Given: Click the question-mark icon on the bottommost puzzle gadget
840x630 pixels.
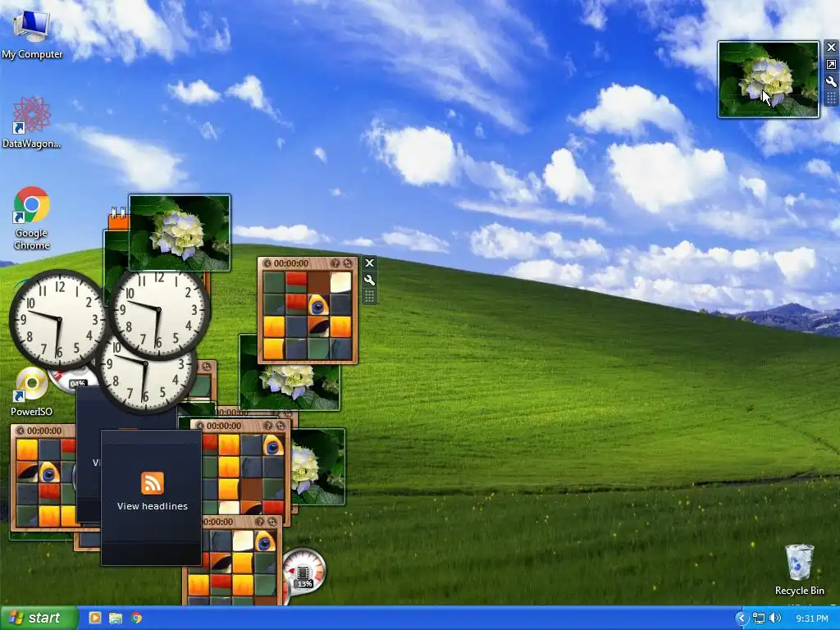Looking at the screenshot, I should pos(260,522).
